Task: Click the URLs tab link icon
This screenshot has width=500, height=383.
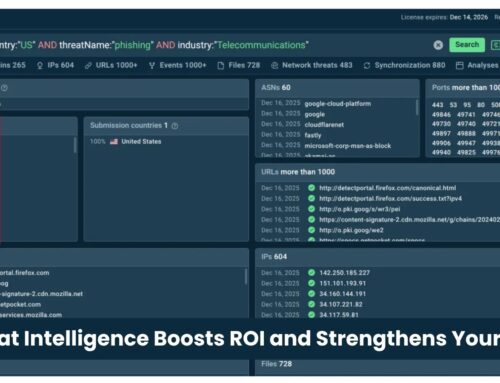Action: pyautogui.click(x=88, y=66)
